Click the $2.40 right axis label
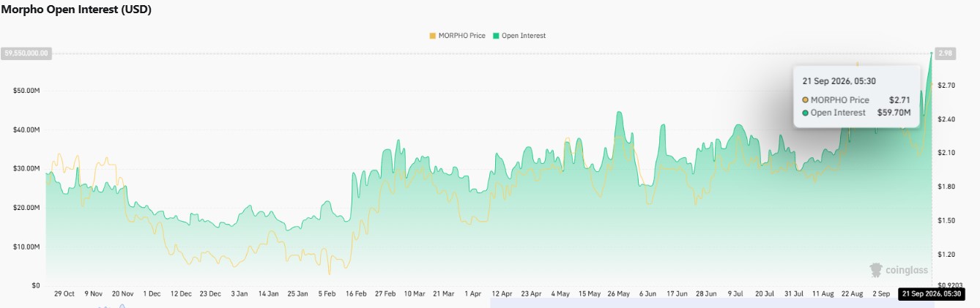 tap(946, 119)
